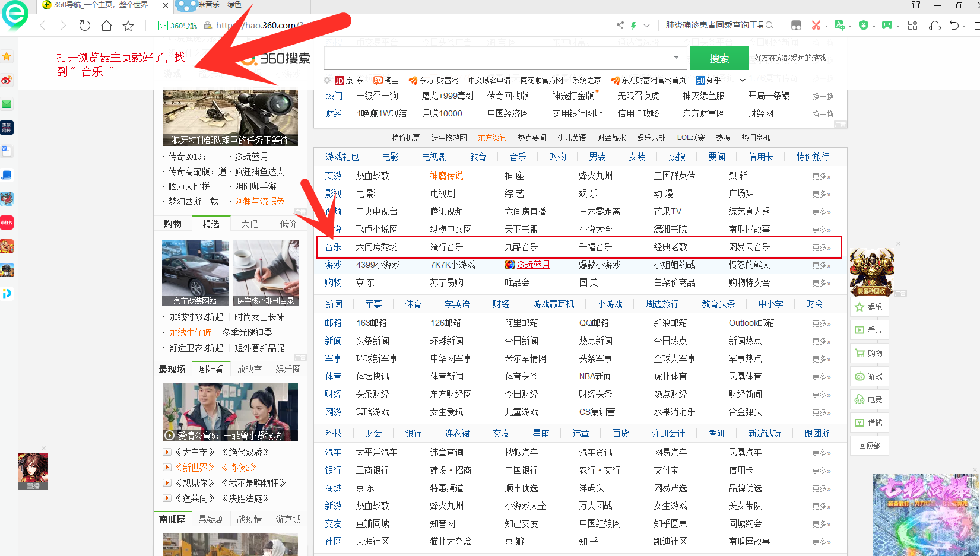Open the sniper game banner thumbnail
Screen dimensions: 980x556
[x=230, y=118]
